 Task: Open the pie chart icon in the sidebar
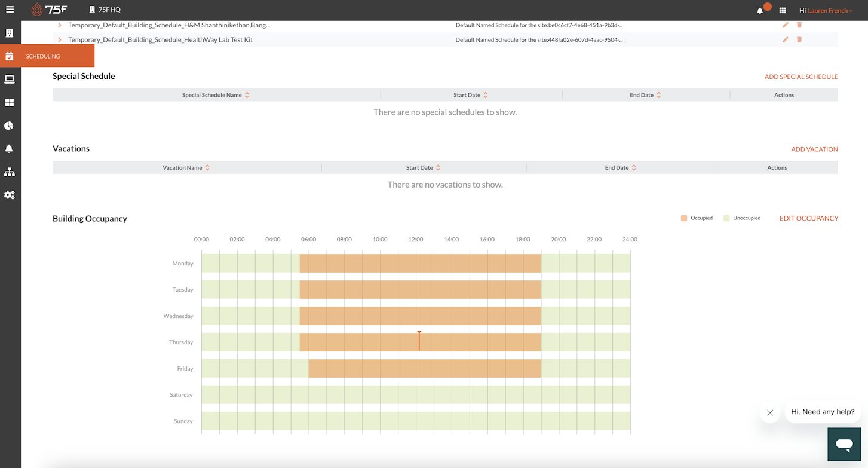pyautogui.click(x=9, y=126)
